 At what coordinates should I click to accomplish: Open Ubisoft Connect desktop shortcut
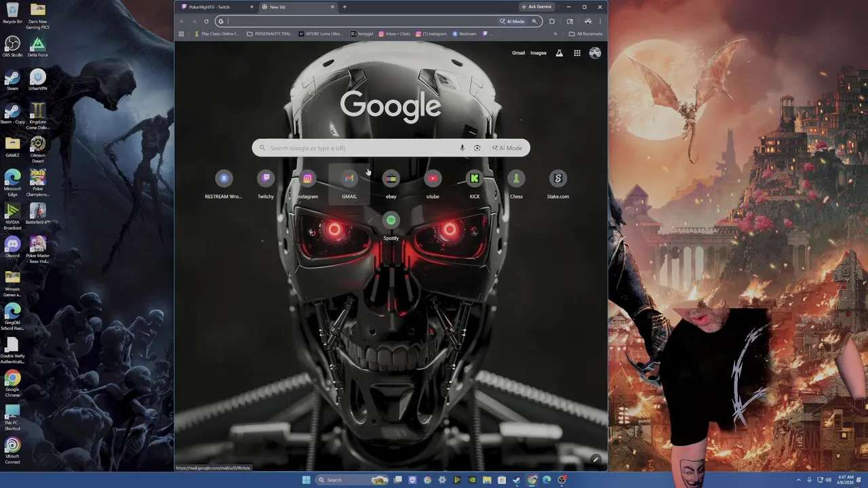12,451
